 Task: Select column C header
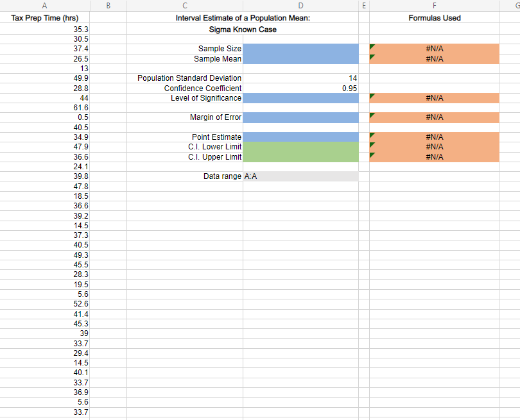pyautogui.click(x=185, y=5)
